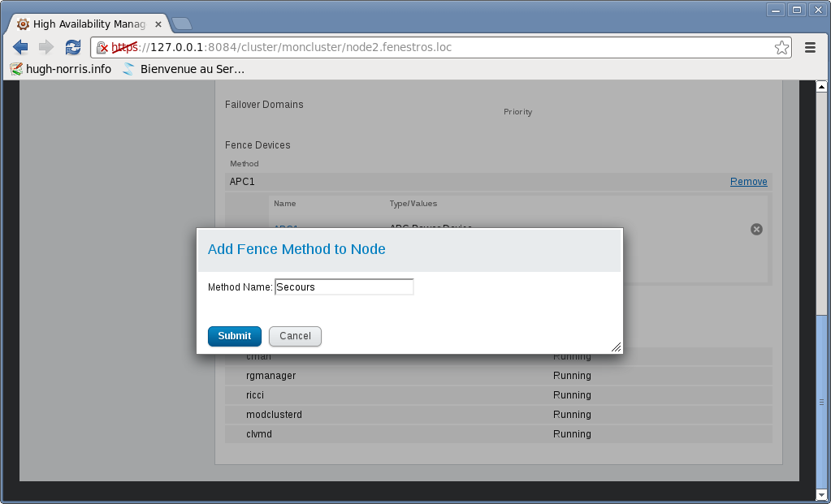
Task: Open a new browser tab
Action: pos(181,24)
